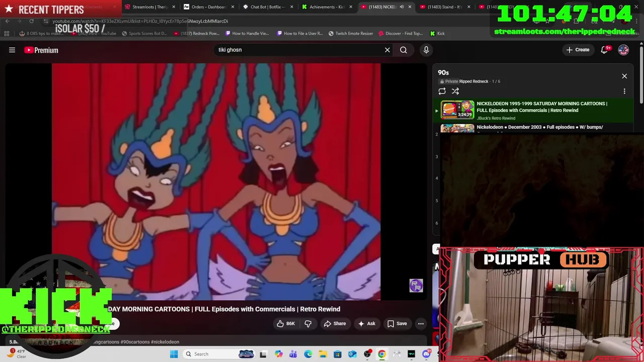644x362 pixels.
Task: Open the browser apps grid icon
Action: (x=7, y=33)
